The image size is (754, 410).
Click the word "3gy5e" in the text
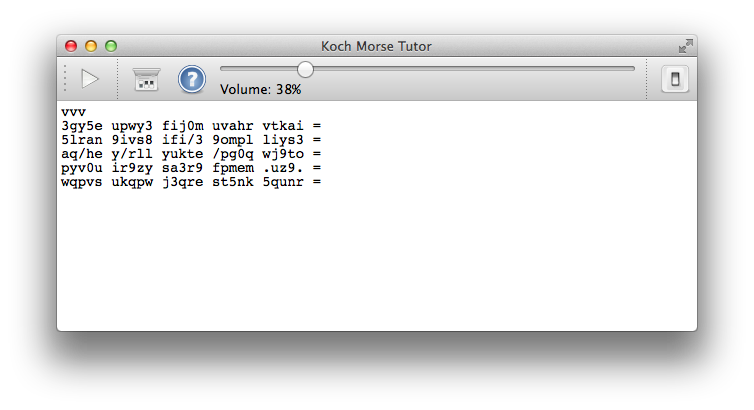(82, 126)
